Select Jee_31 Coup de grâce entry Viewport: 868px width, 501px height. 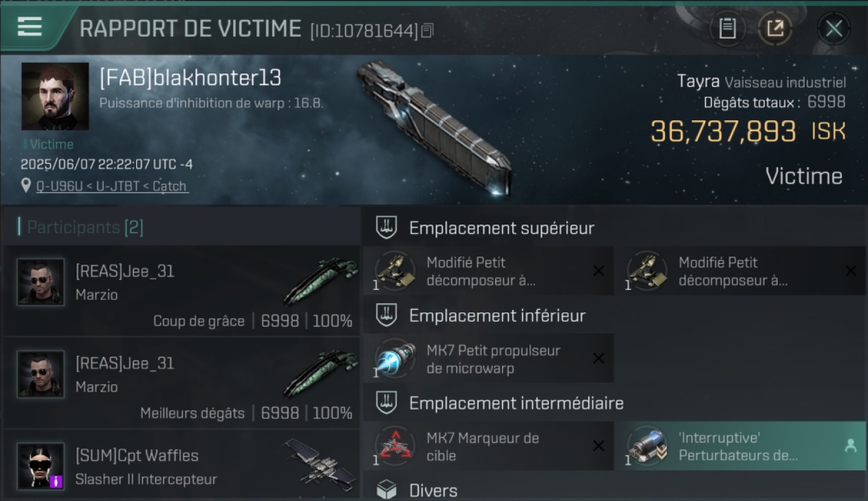182,291
